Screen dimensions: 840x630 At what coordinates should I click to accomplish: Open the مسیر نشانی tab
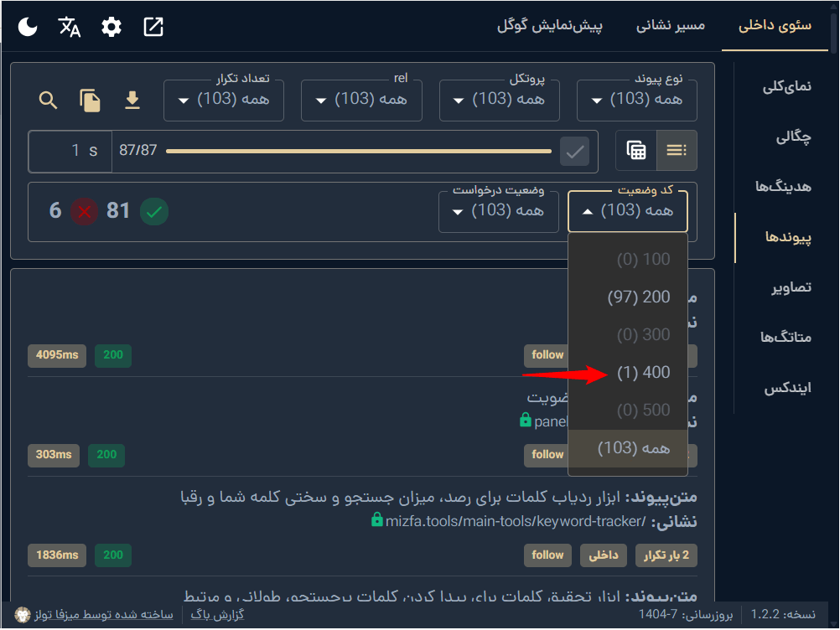pos(670,25)
